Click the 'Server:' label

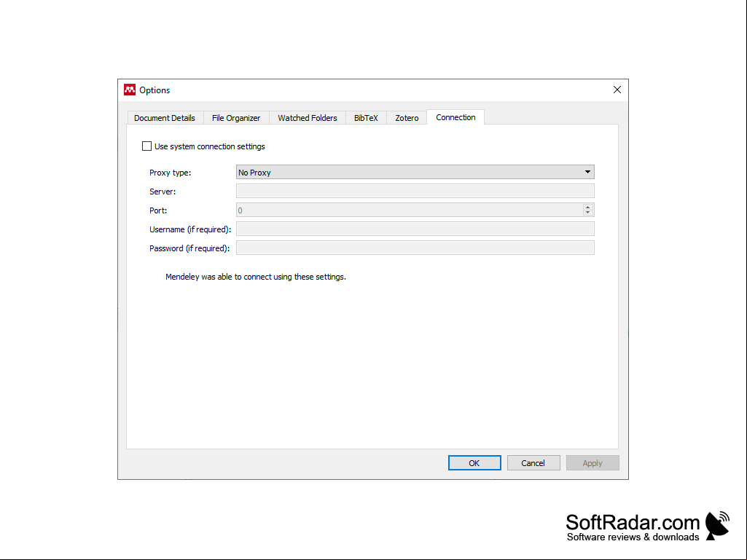163,192
